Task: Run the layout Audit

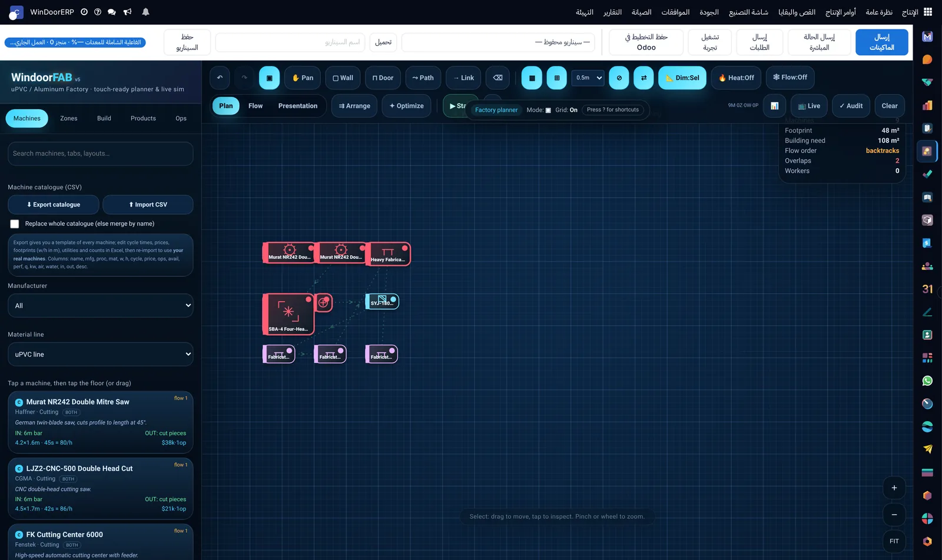Action: (851, 106)
